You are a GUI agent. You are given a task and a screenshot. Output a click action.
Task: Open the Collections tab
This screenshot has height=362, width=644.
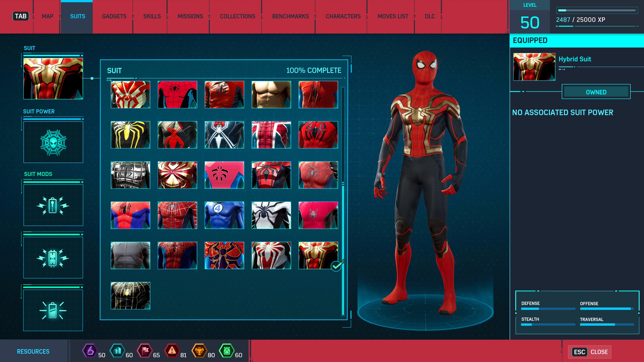237,17
